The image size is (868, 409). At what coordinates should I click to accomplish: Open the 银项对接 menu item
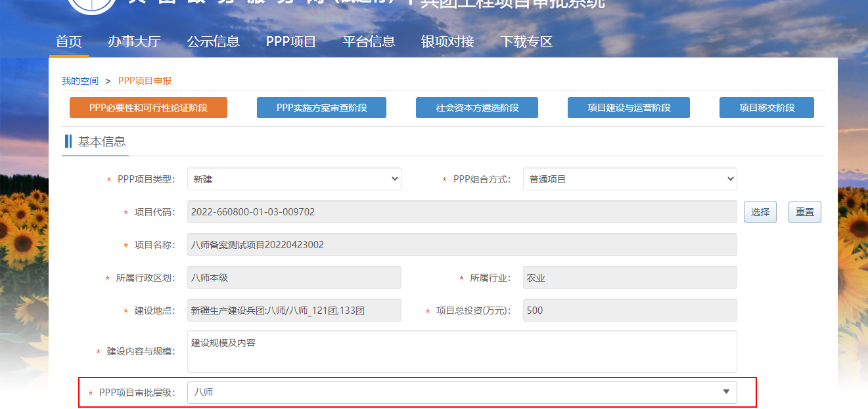click(447, 42)
